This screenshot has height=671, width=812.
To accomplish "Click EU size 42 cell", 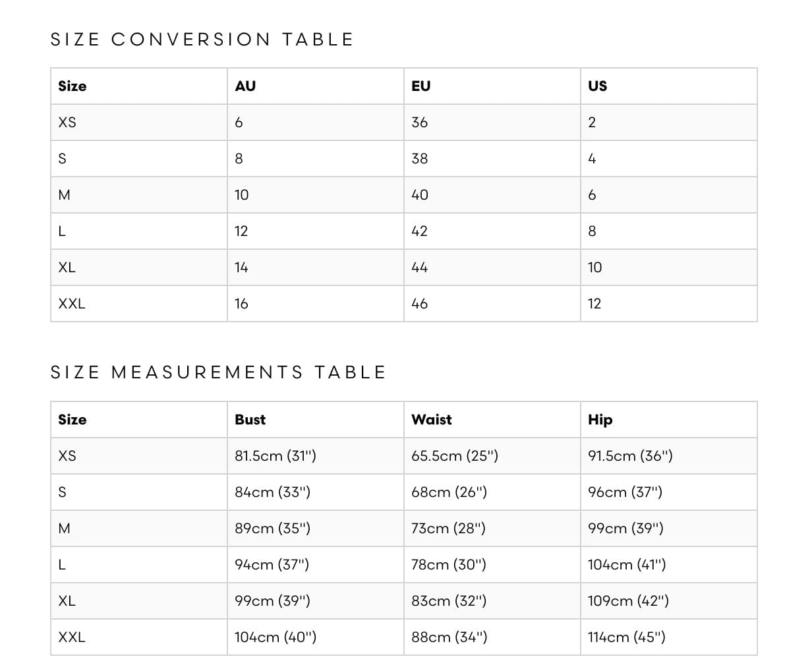I will 419,231.
